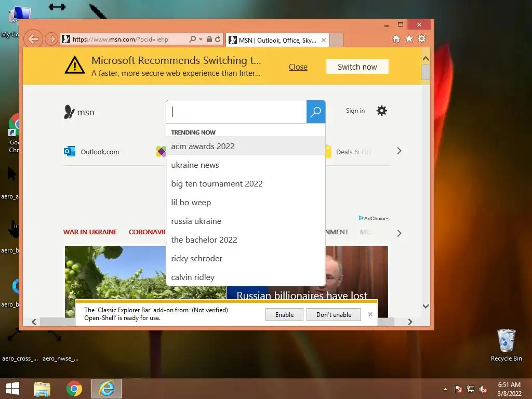Image resolution: width=532 pixels, height=399 pixels.
Task: Click the Sign in link
Action: 355,111
